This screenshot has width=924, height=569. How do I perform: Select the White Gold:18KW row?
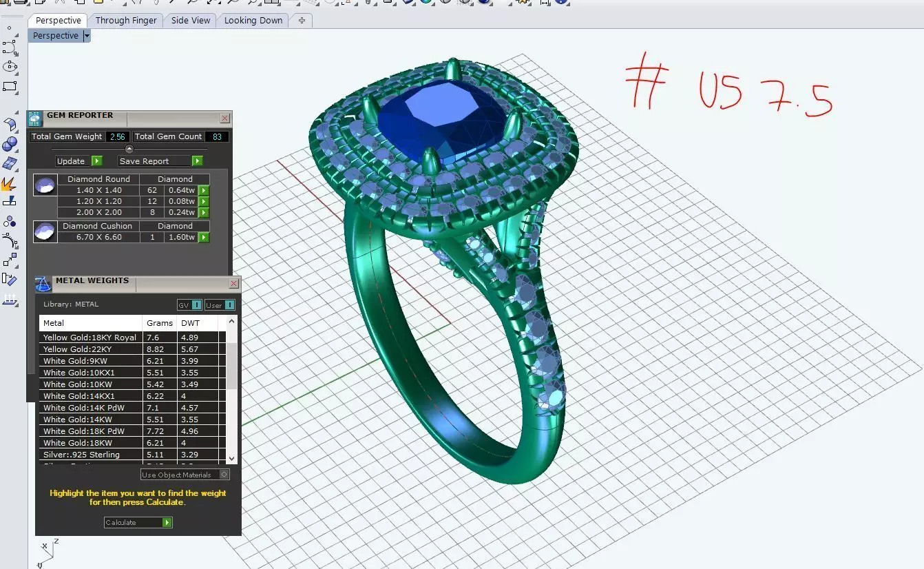[x=132, y=443]
